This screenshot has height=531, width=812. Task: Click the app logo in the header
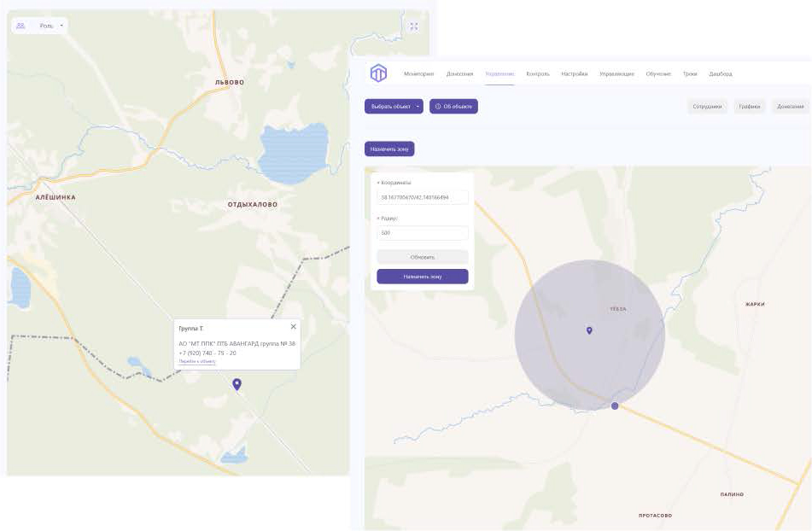tap(378, 73)
